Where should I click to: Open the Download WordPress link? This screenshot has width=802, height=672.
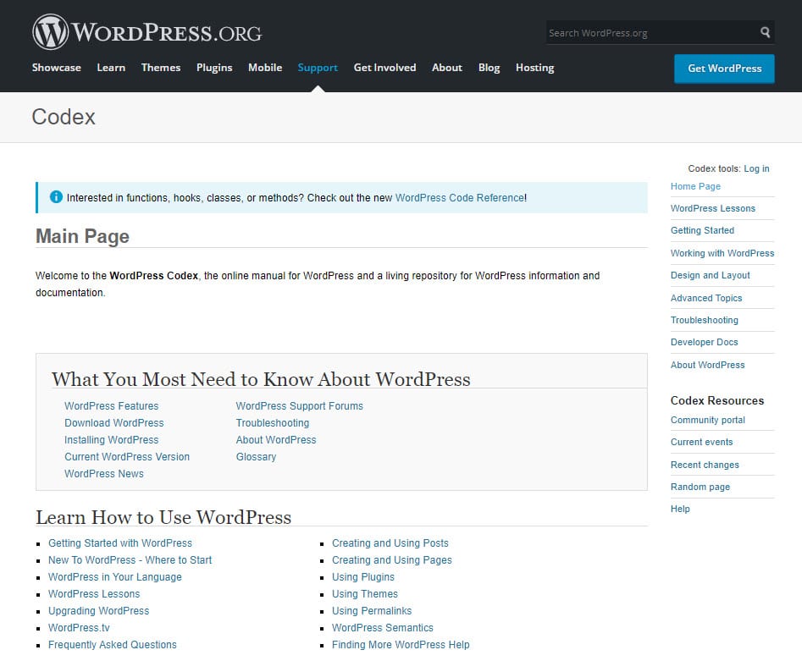[x=113, y=423]
